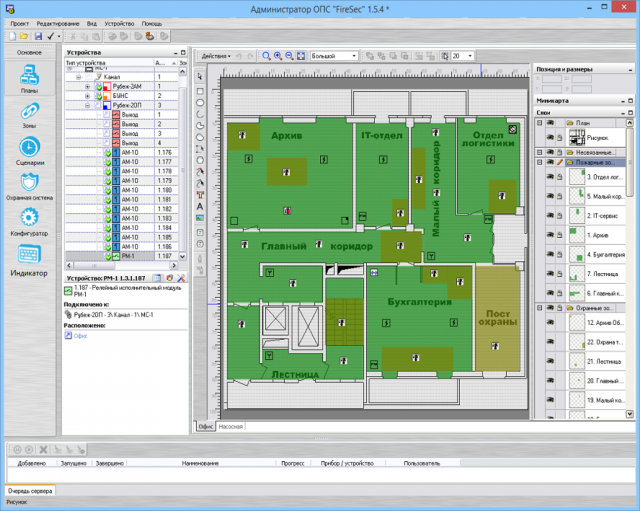Click the zoom out icon
The image size is (640, 511).
click(289, 56)
